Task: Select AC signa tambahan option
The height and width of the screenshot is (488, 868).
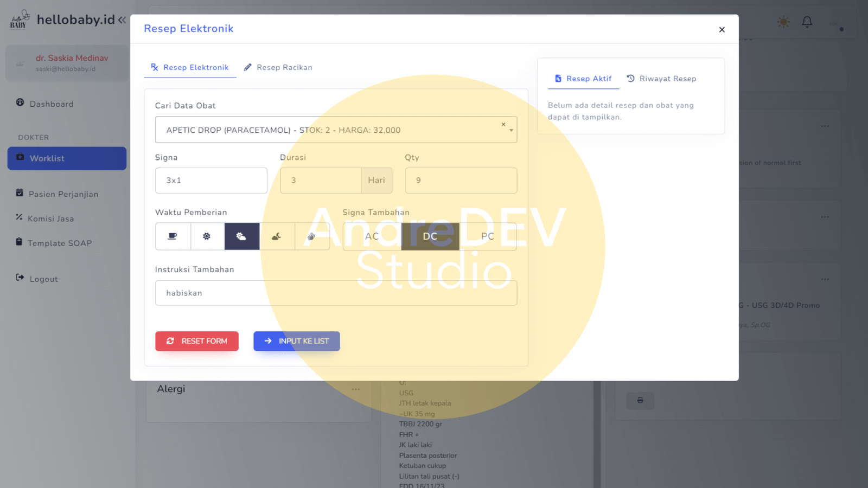Action: tap(372, 236)
